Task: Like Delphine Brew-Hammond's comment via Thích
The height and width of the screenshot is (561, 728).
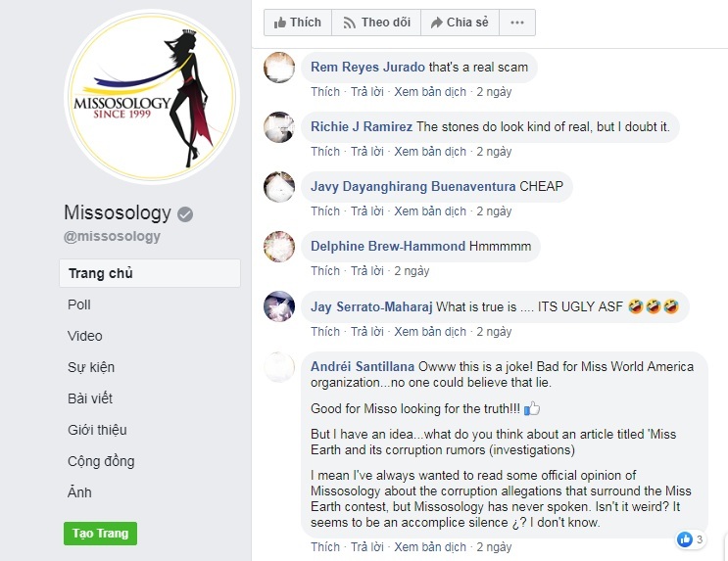Action: 325,271
